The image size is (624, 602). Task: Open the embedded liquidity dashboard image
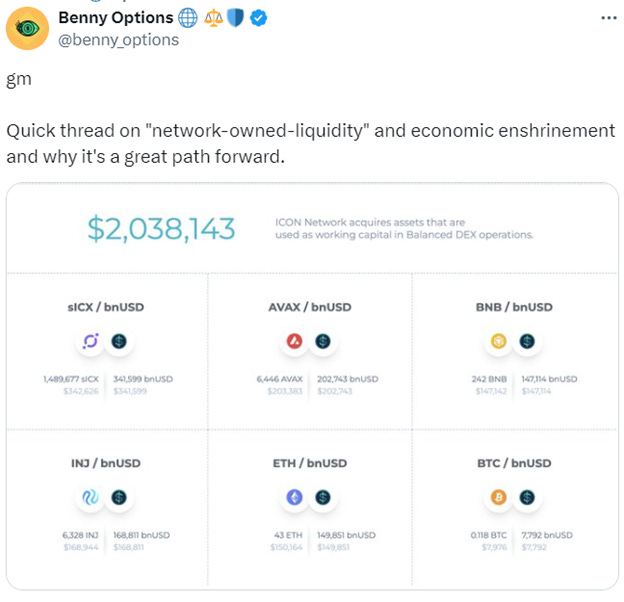pos(311,400)
